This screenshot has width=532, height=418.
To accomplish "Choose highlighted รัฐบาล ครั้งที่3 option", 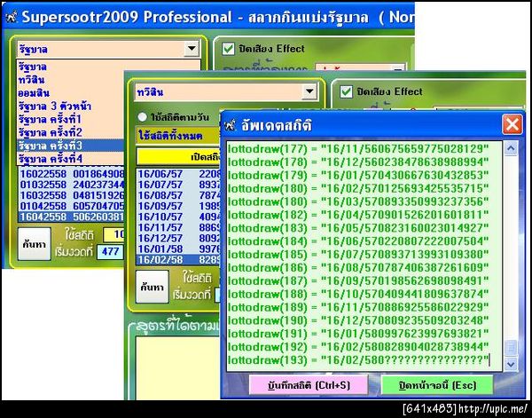I will click(71, 146).
